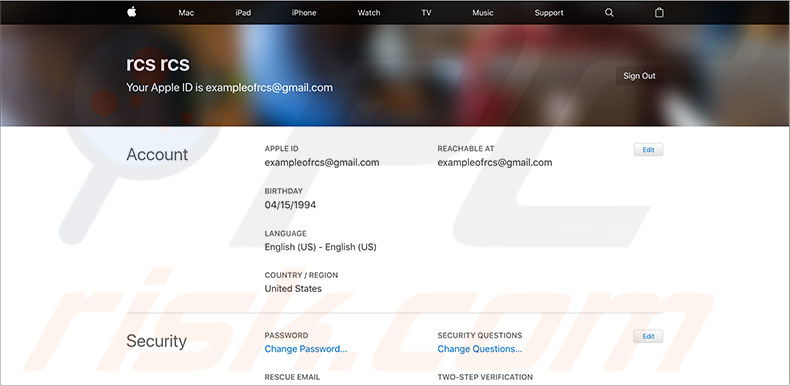Click the TWO-STEP VERIFICATION label
Image resolution: width=790 pixels, height=386 pixels.
click(x=485, y=377)
